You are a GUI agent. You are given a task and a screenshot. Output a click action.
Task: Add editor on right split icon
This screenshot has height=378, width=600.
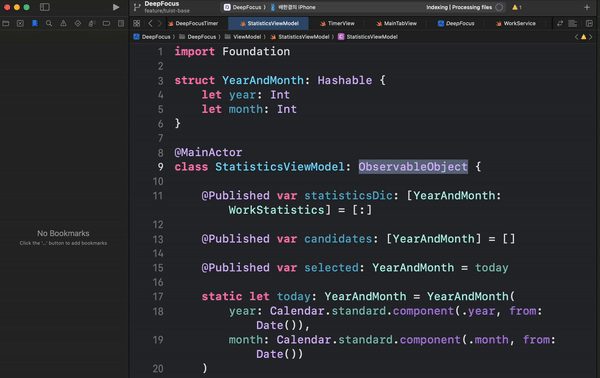click(x=589, y=23)
